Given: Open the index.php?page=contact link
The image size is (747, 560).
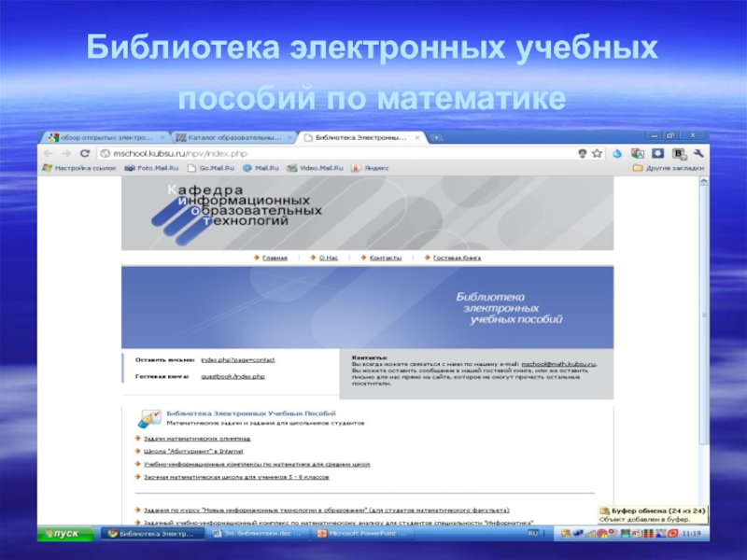Looking at the screenshot, I should coord(238,360).
